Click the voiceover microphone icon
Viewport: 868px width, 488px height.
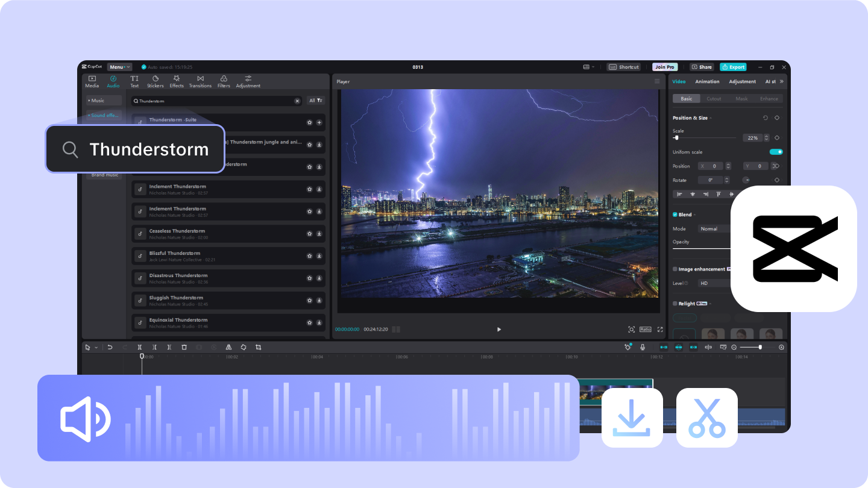[x=643, y=347]
